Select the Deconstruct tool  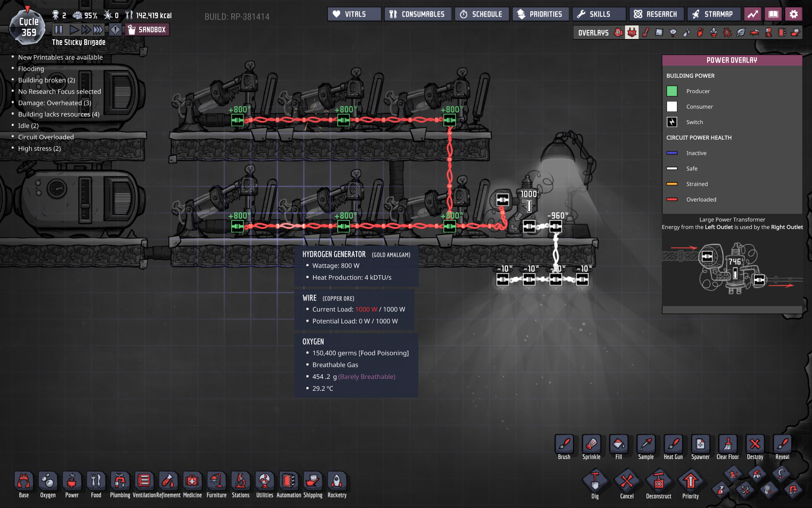pos(658,482)
